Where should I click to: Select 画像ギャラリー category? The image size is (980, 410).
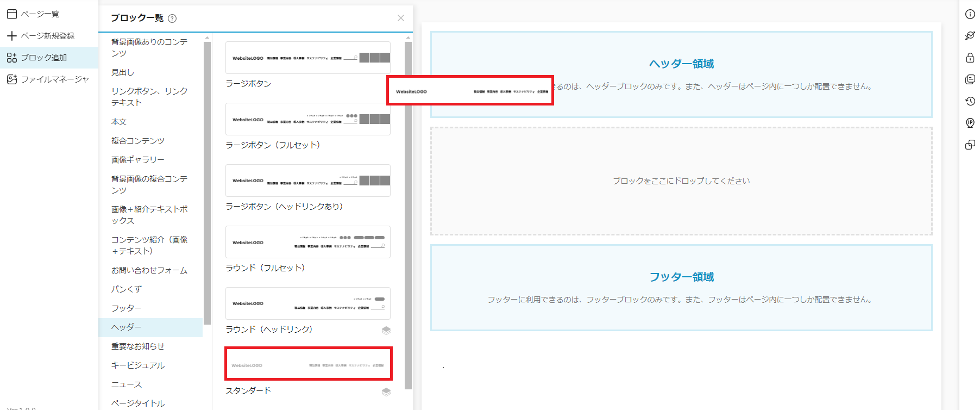[x=150, y=160]
